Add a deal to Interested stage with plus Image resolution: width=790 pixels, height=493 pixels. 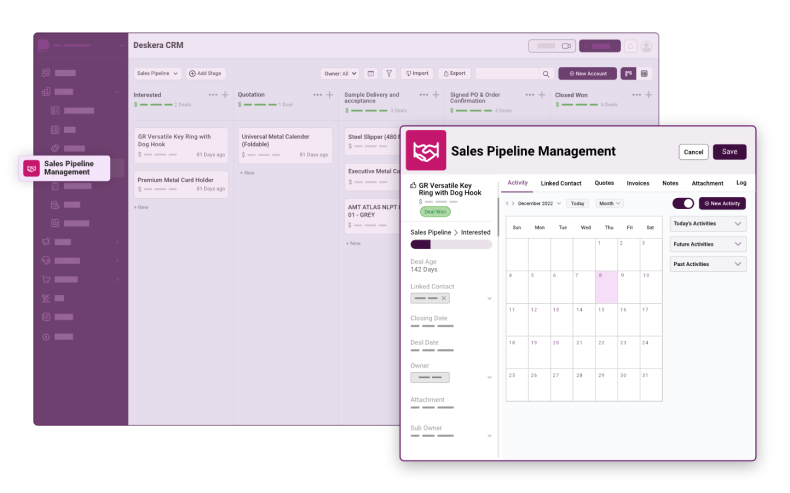pos(225,95)
